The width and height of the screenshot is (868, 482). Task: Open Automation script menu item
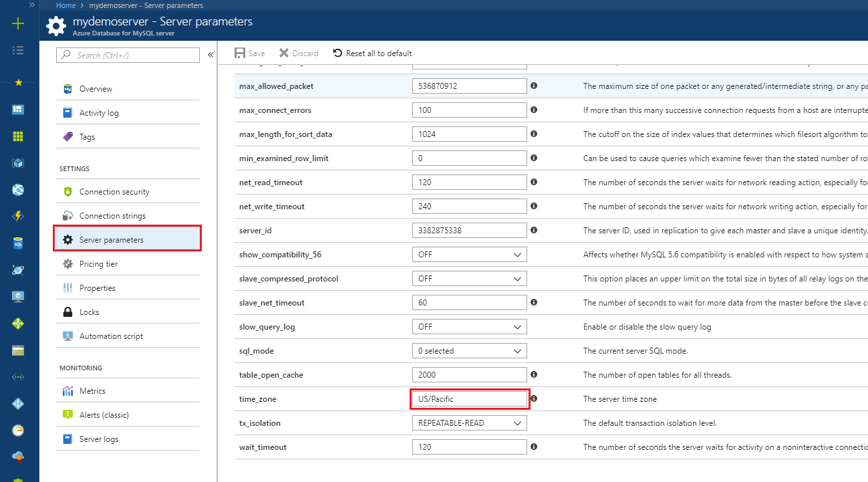pos(128,336)
